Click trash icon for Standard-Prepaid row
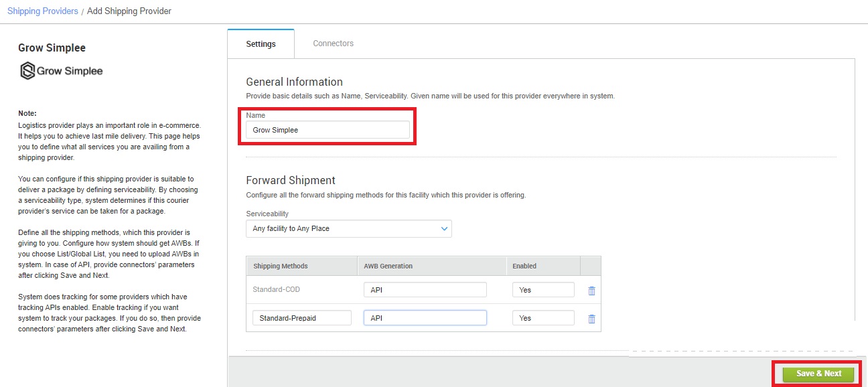Image resolution: width=868 pixels, height=387 pixels. click(x=591, y=319)
